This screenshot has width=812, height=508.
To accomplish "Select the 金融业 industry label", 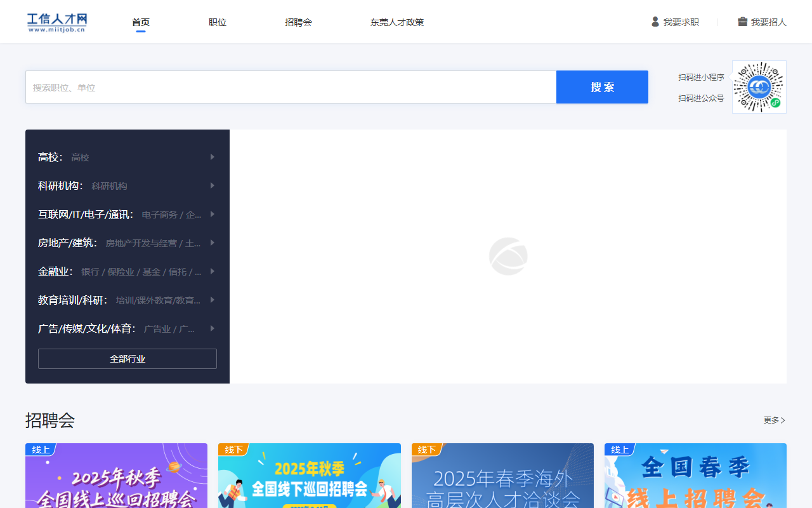I will (56, 271).
